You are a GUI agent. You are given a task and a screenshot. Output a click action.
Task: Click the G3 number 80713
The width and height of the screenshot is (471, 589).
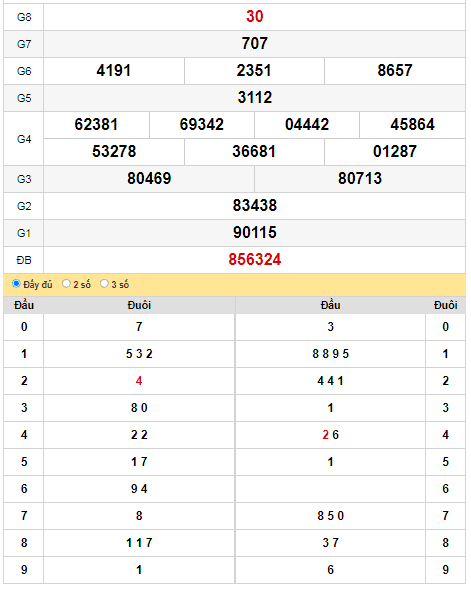click(x=360, y=179)
